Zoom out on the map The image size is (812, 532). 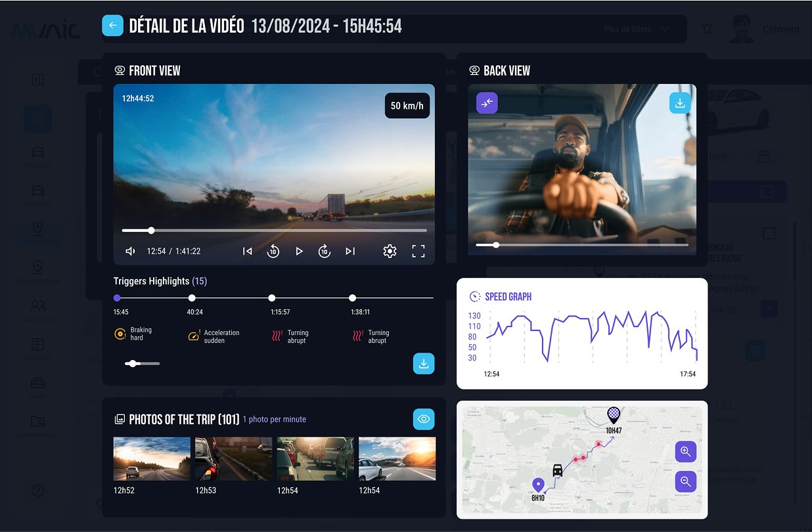coord(686,482)
